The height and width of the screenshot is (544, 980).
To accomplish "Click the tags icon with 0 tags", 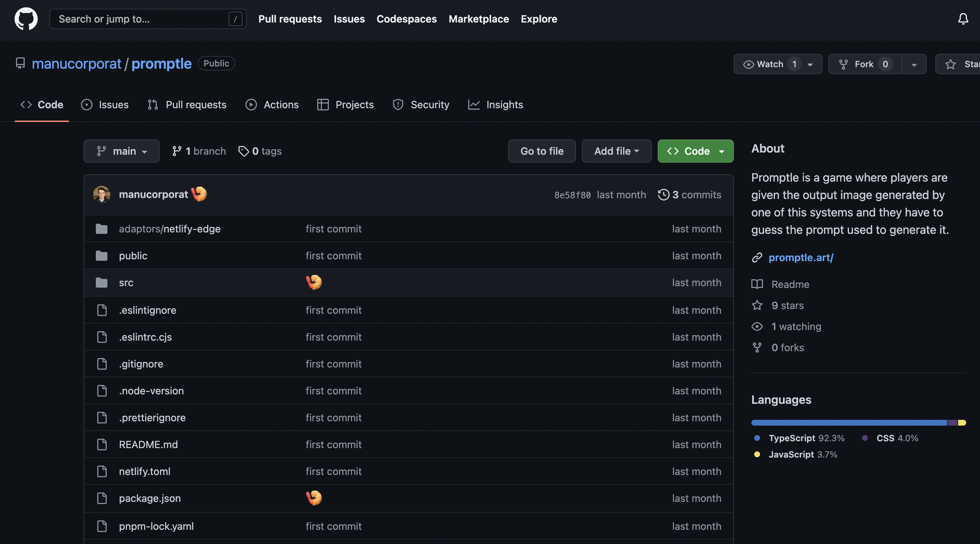I will tap(244, 151).
